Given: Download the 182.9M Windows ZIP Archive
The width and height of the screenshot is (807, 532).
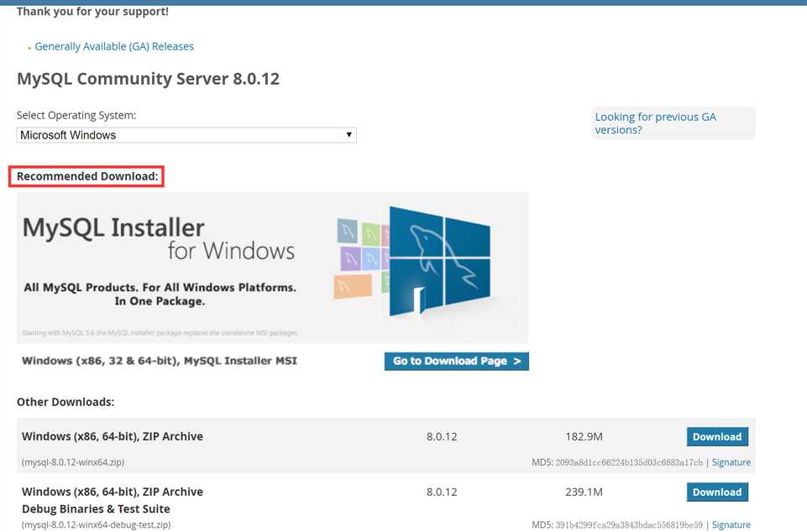Looking at the screenshot, I should coord(717,437).
